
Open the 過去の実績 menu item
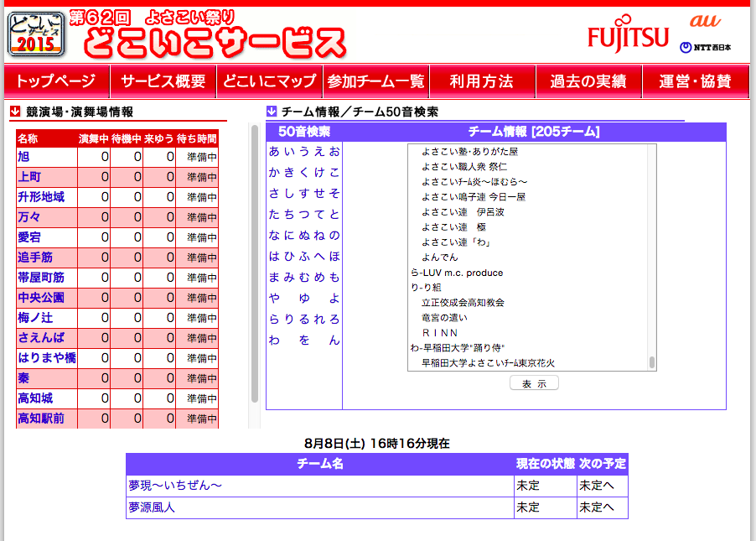[588, 81]
